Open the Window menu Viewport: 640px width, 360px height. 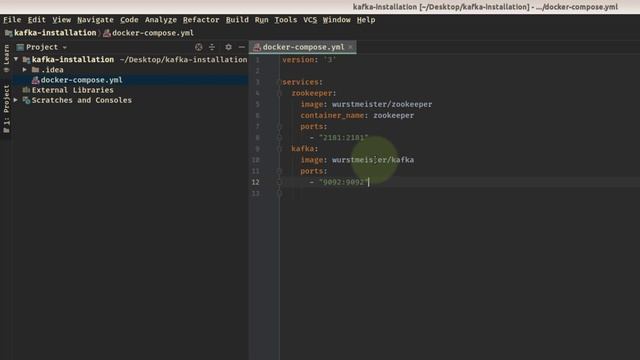[x=337, y=20]
